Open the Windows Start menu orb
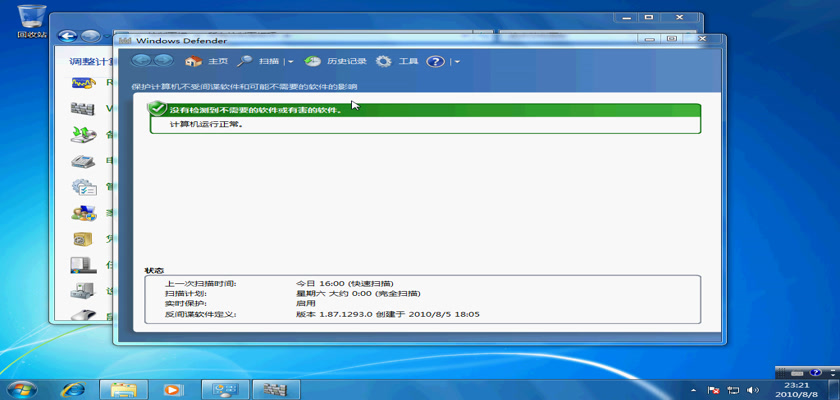840x400 pixels. coord(22,388)
